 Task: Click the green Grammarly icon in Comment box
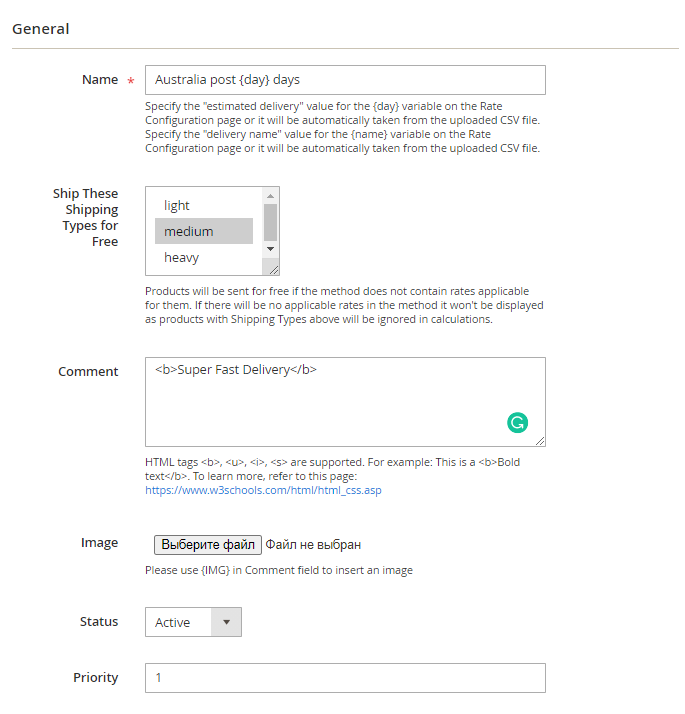(x=517, y=423)
